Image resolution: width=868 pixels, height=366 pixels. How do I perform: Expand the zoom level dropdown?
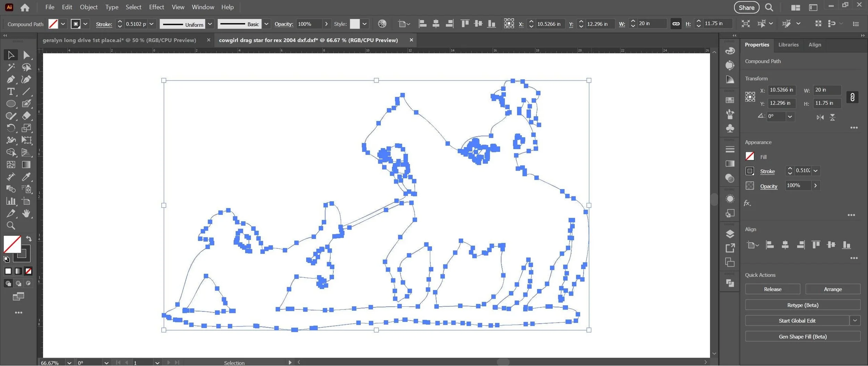[x=69, y=363]
